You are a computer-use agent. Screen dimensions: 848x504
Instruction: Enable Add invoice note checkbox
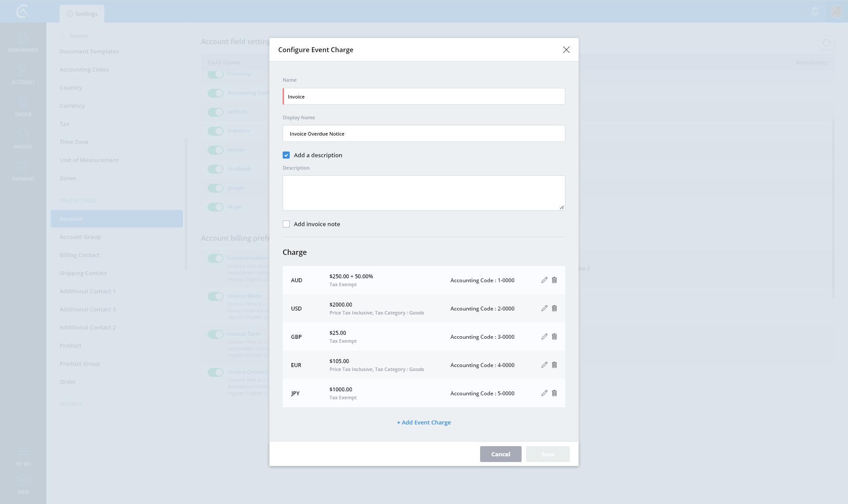coord(286,224)
